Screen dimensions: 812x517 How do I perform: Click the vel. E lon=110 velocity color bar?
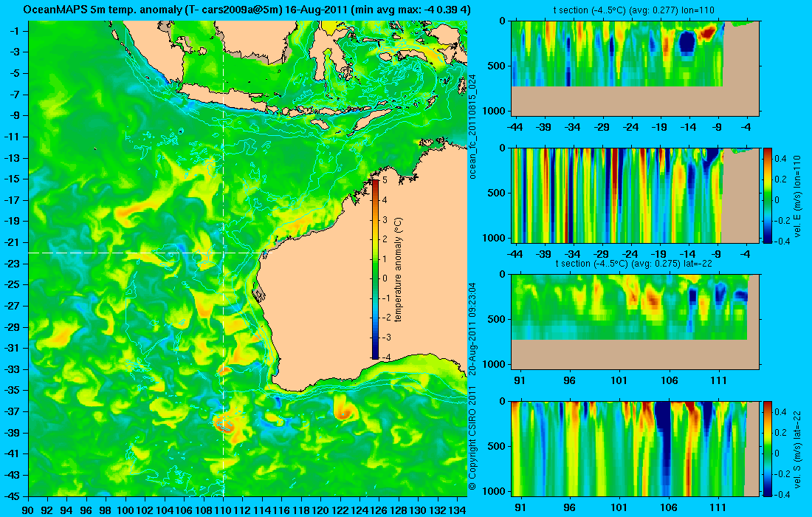pyautogui.click(x=768, y=195)
